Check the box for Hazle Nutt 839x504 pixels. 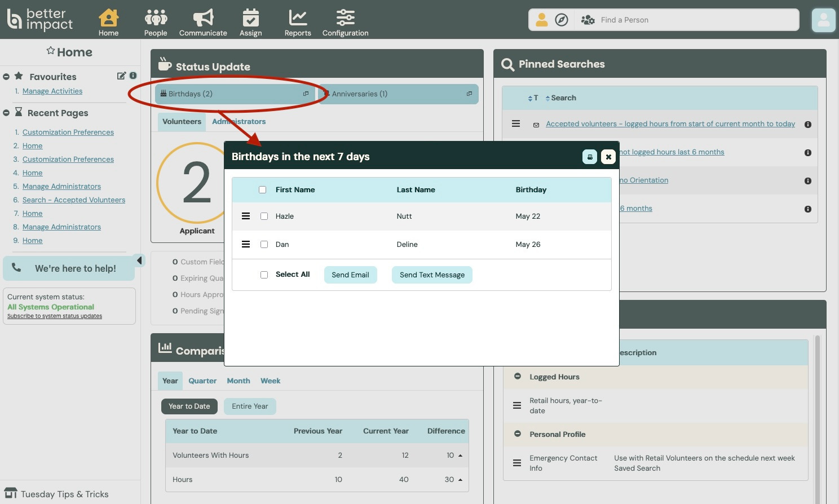[264, 216]
